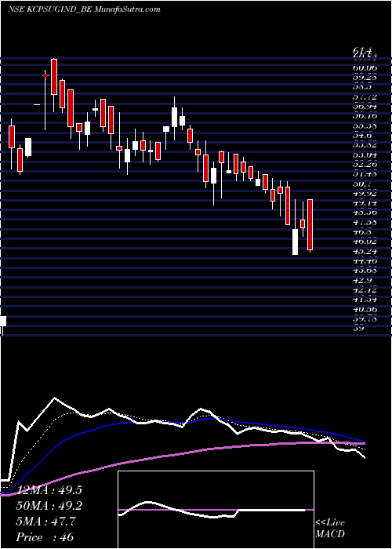The image size is (392, 549).
Task: Click the '45.24' price axis label
Action: click(364, 251)
